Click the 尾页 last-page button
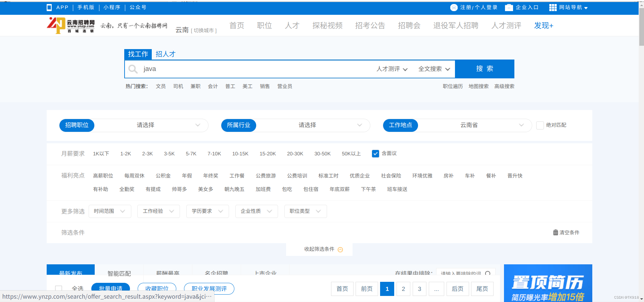The width and height of the screenshot is (644, 302). coord(482,289)
